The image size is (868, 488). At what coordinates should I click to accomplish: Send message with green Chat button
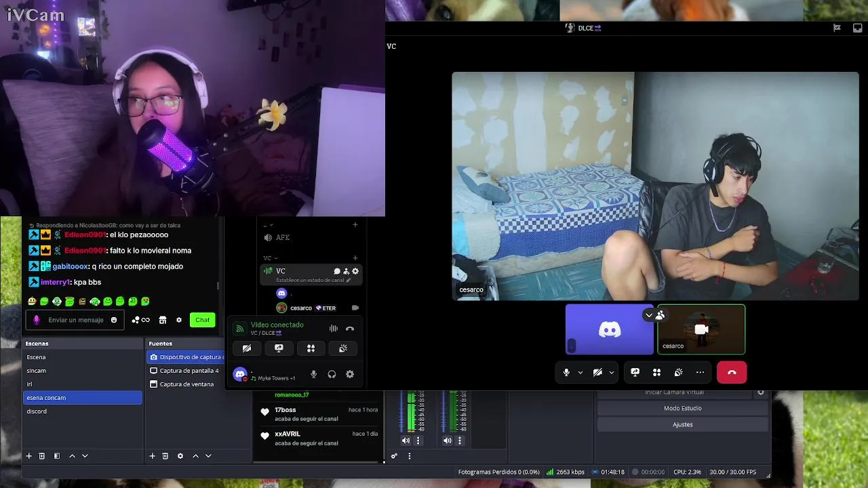[x=202, y=320]
